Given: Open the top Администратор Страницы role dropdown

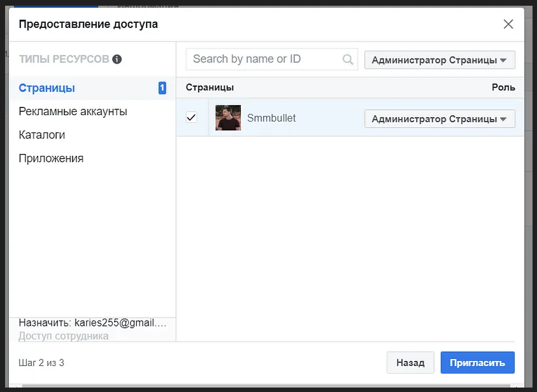Looking at the screenshot, I should [440, 59].
